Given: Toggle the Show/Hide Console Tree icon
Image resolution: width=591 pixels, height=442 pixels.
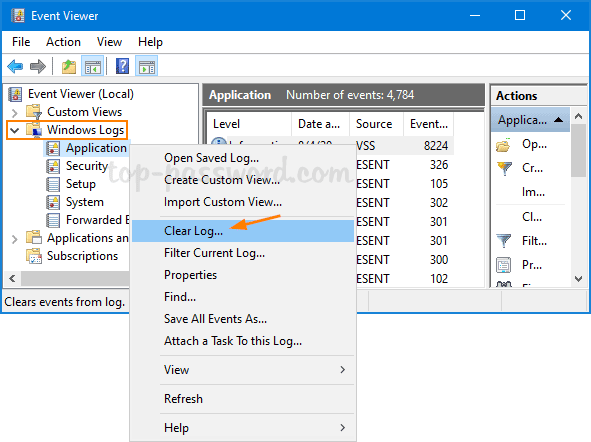Looking at the screenshot, I should tap(93, 67).
